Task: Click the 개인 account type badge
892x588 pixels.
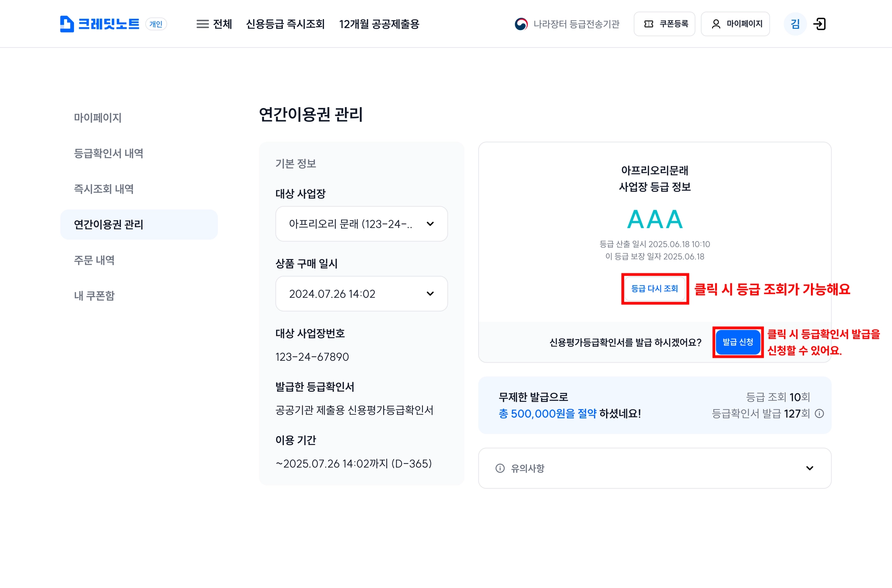Action: 155,24
